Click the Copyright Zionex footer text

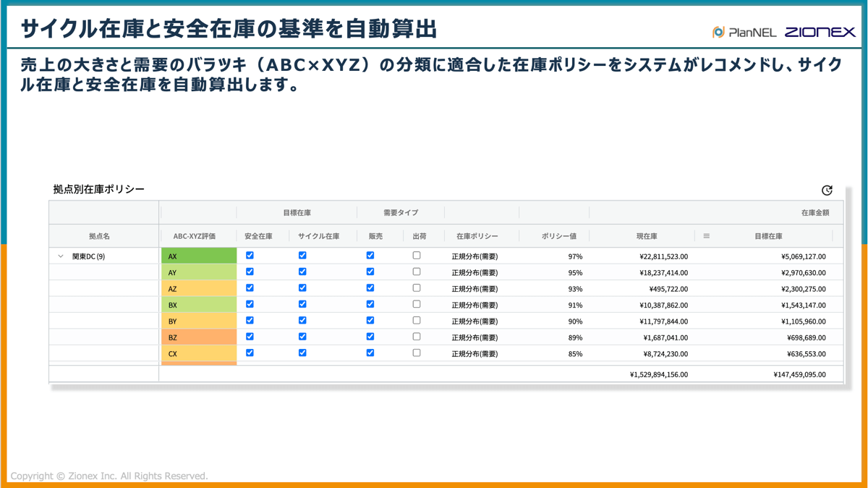pos(111,476)
